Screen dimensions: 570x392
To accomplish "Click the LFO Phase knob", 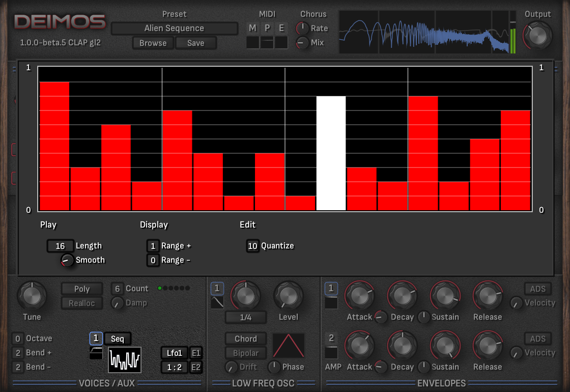I will [274, 367].
